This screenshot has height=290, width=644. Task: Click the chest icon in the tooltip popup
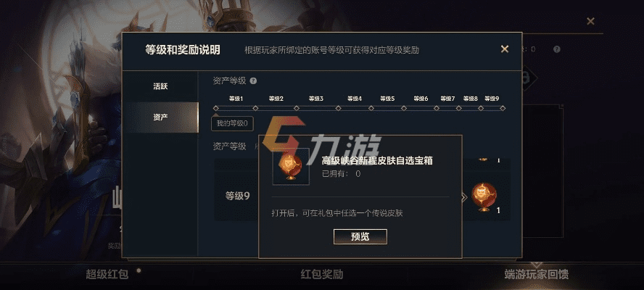291,166
